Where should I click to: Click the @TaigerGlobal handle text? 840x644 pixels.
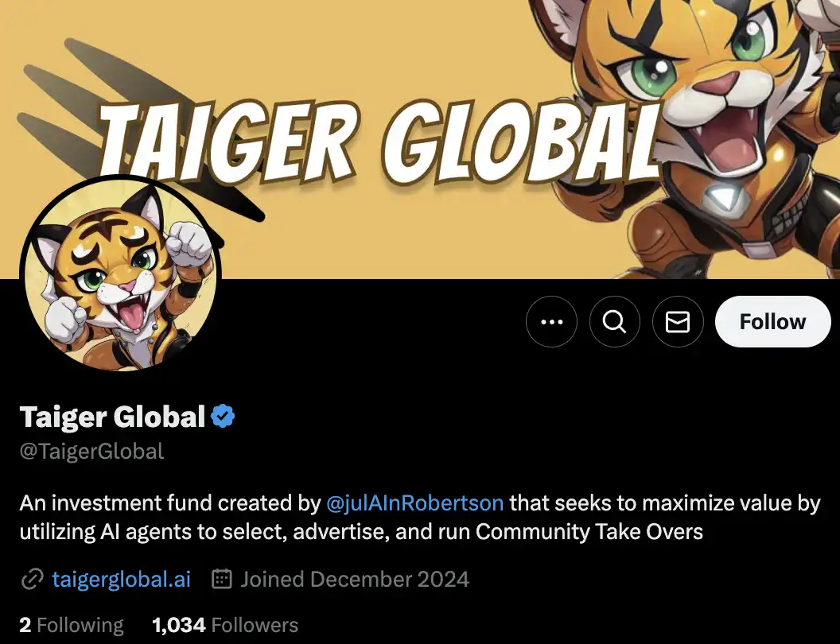pyautogui.click(x=91, y=452)
